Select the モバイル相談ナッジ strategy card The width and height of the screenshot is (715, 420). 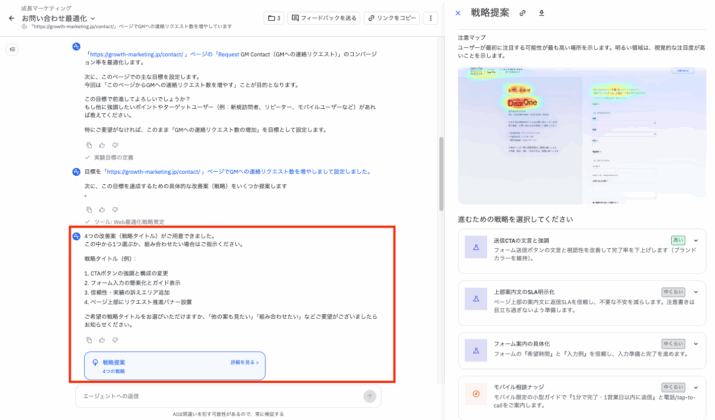(582, 398)
